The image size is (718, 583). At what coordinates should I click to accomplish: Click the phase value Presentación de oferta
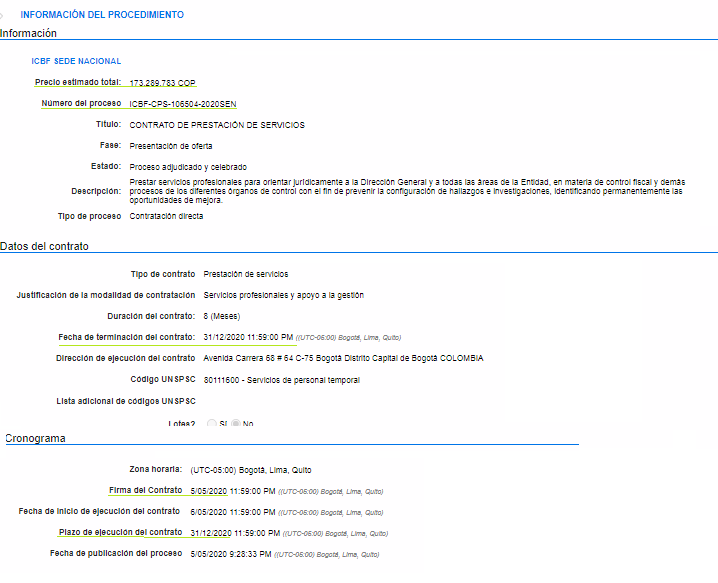click(x=171, y=146)
